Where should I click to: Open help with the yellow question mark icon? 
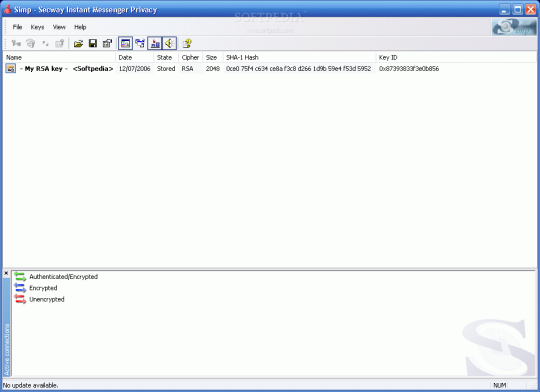point(187,43)
